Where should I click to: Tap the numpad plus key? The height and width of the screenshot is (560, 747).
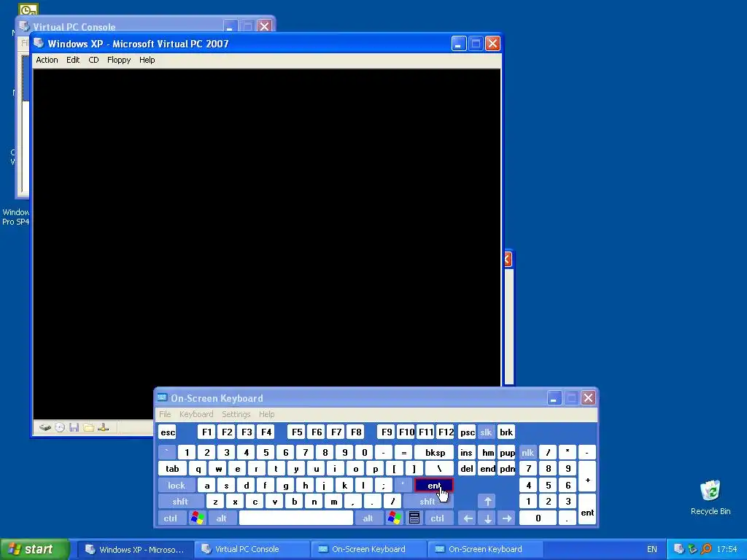tap(587, 477)
